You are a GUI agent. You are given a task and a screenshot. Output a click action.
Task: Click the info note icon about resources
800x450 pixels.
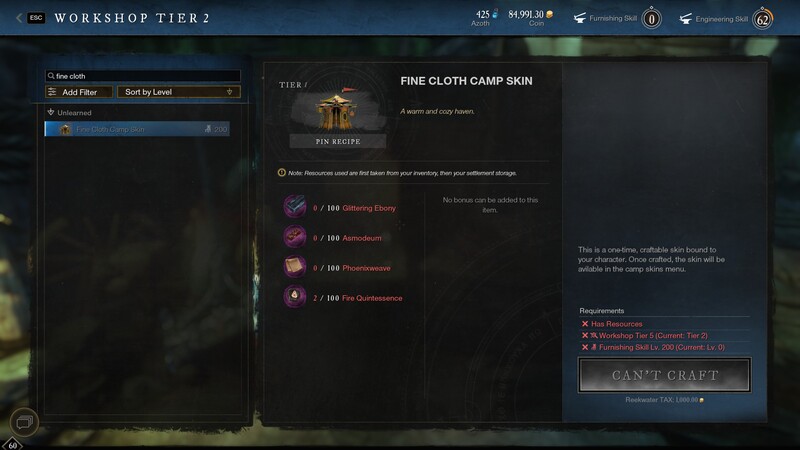(x=282, y=172)
